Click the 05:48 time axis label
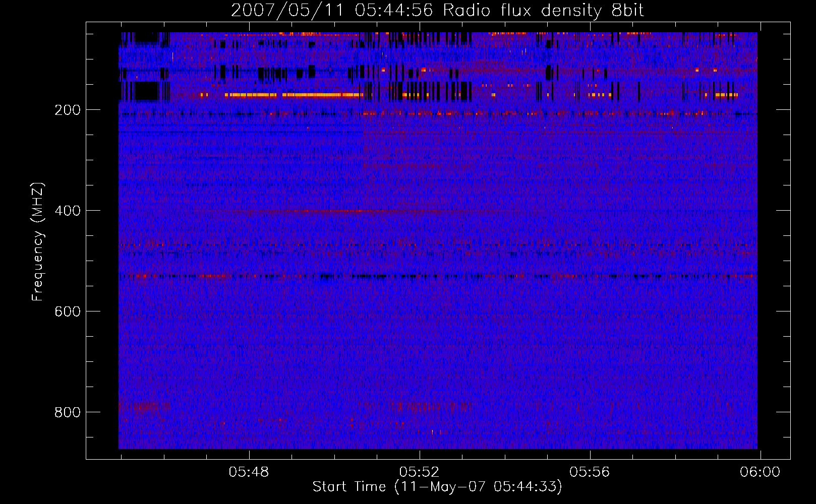 pos(249,472)
